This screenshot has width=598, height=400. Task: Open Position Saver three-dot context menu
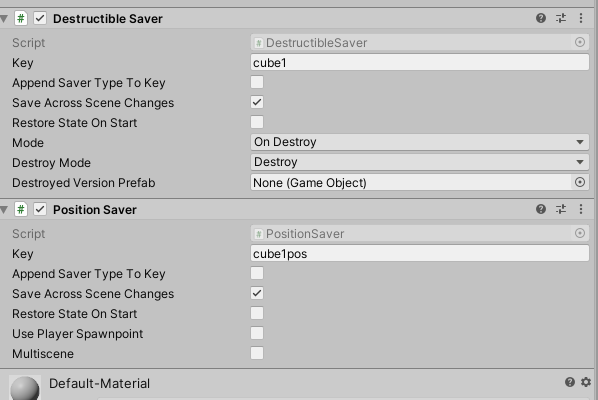point(581,209)
